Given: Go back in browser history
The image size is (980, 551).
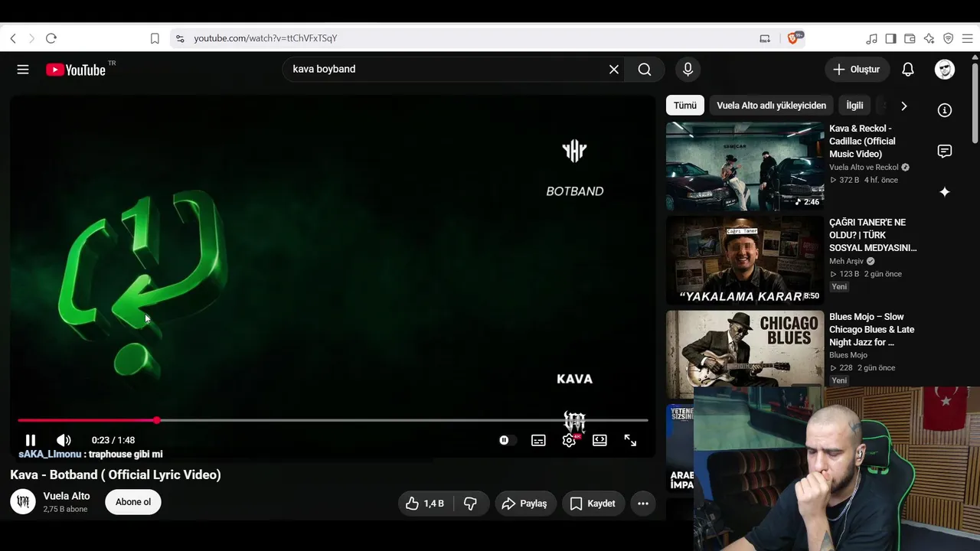Looking at the screenshot, I should 13,38.
